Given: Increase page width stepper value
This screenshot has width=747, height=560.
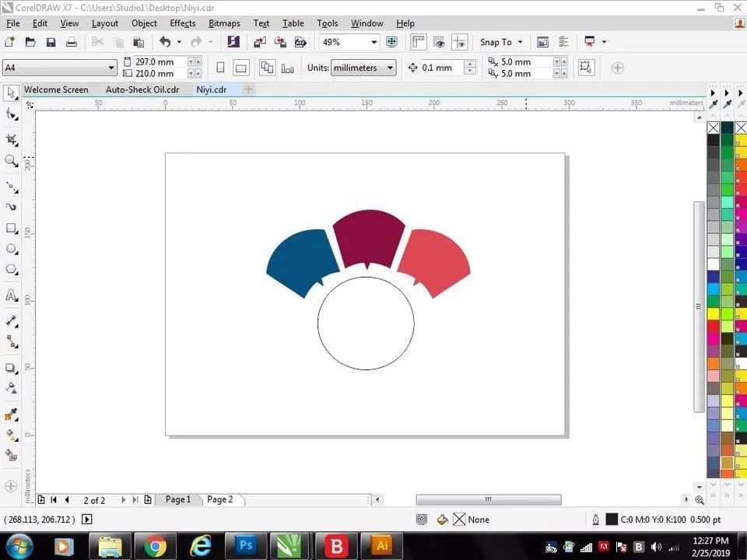Looking at the screenshot, I should (x=198, y=61).
